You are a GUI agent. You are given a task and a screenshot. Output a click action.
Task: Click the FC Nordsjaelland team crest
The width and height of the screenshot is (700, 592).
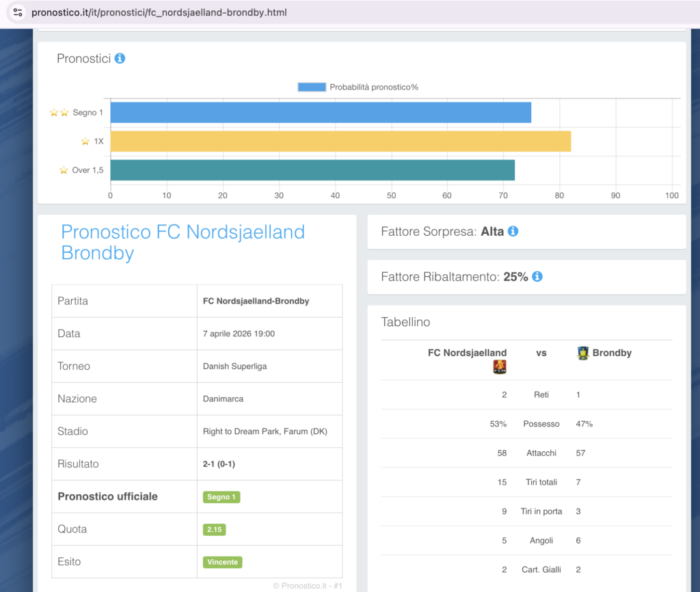pos(499,367)
